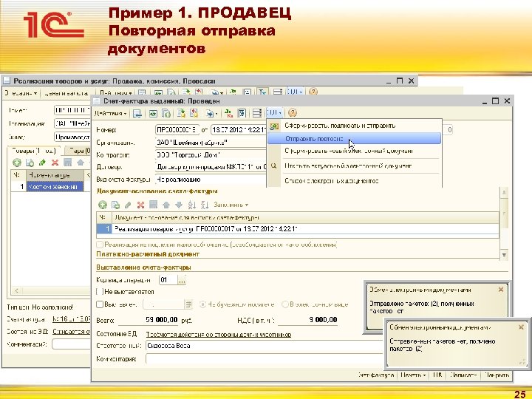Move the row down in the Документ-основание toolbar
Image resolution: width=532 pixels, height=399 pixels.
point(179,205)
